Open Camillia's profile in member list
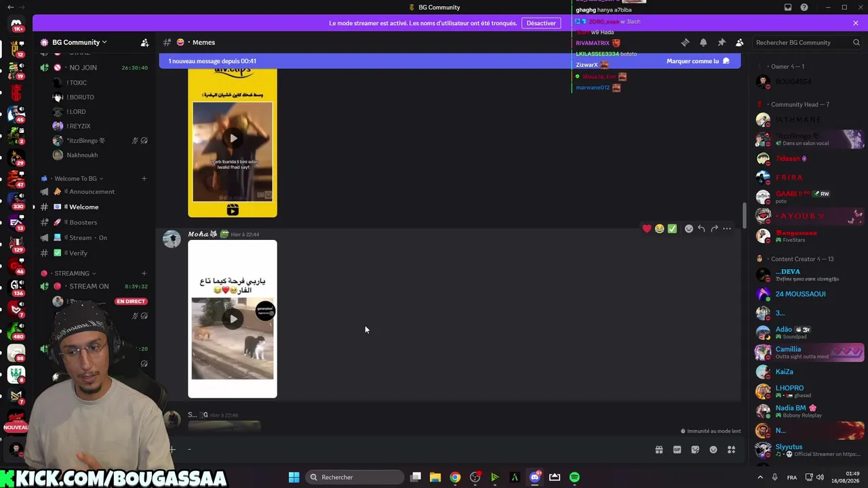The height and width of the screenshot is (488, 868). [810, 352]
